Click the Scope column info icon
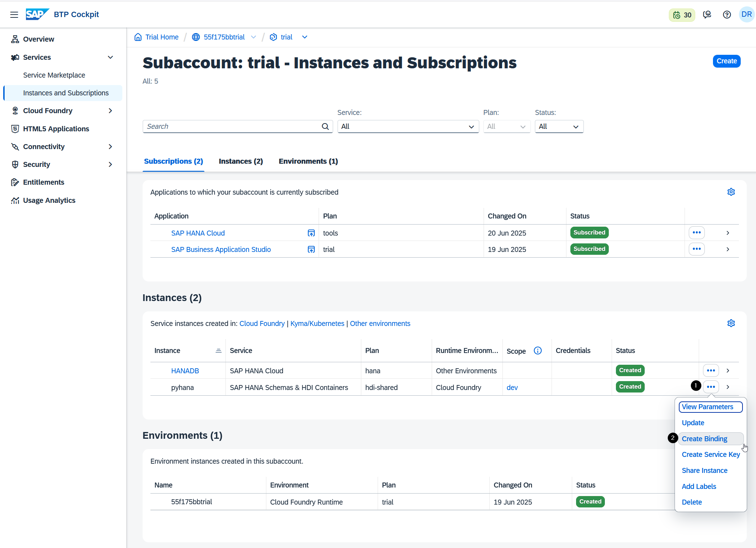This screenshot has height=548, width=756. tap(537, 351)
